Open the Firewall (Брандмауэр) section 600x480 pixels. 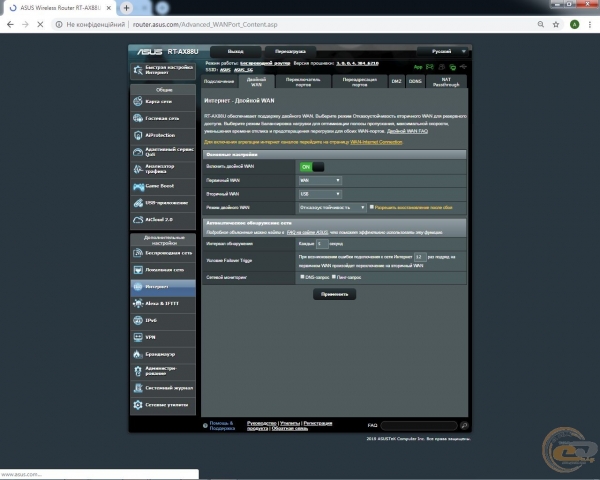(163, 354)
